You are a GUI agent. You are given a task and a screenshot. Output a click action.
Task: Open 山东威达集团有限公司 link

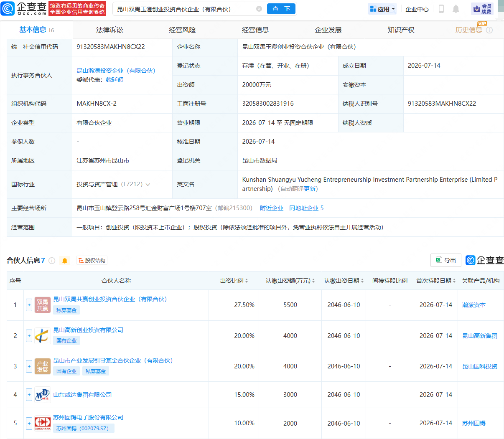(x=82, y=395)
